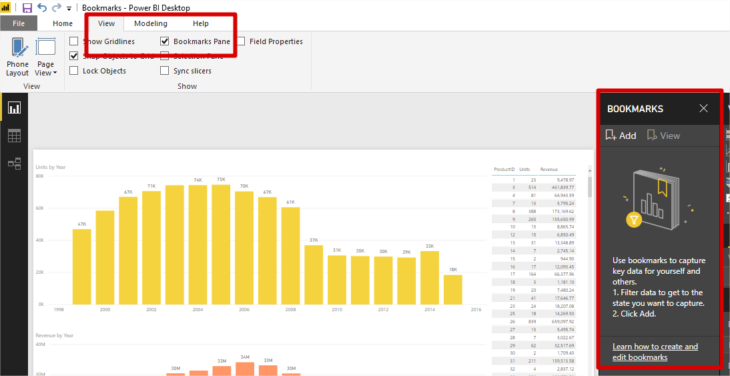Select the 75K bar in Units chart
Viewport: 730px width, 376px height.
tap(221, 245)
